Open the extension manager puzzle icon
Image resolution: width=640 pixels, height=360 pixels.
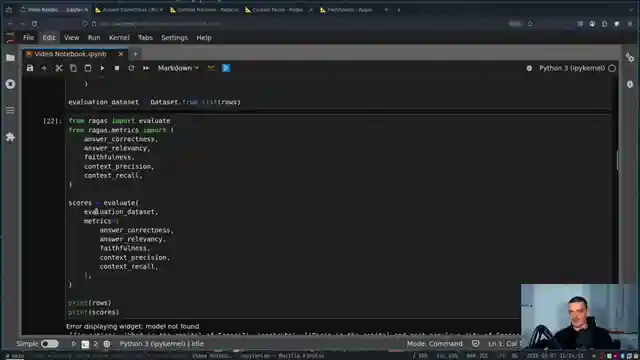click(11, 137)
